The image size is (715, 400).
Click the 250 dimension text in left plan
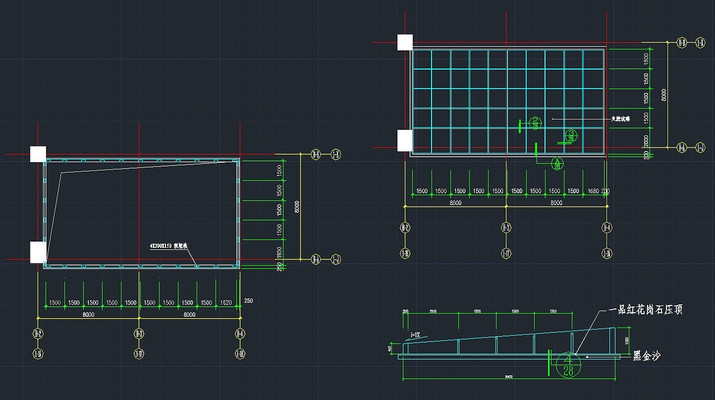[x=249, y=302]
